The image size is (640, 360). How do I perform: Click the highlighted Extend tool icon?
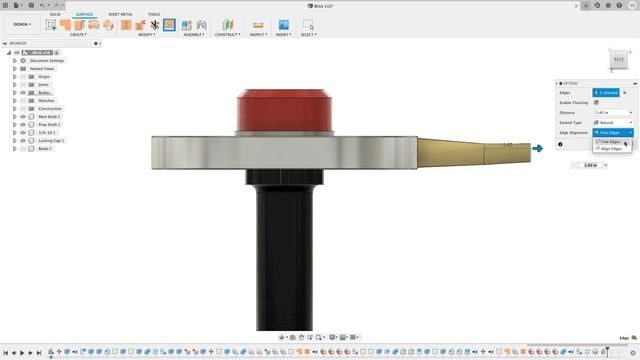point(169,25)
